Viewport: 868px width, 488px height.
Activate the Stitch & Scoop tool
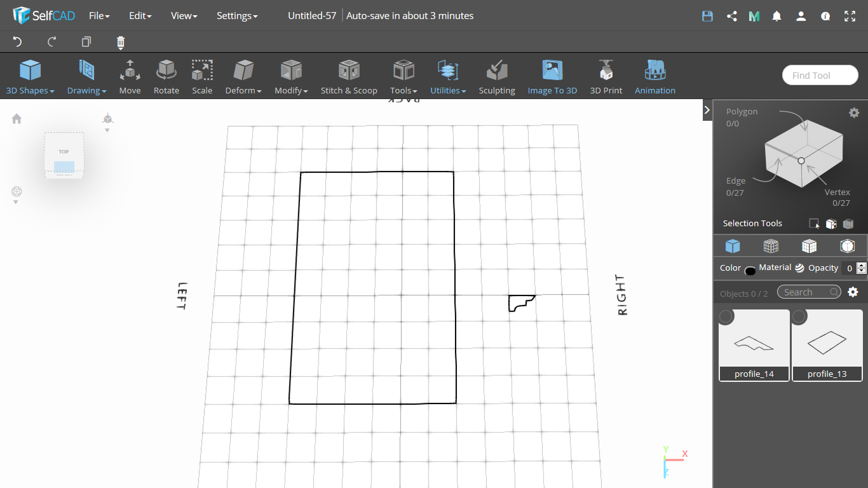(x=349, y=77)
